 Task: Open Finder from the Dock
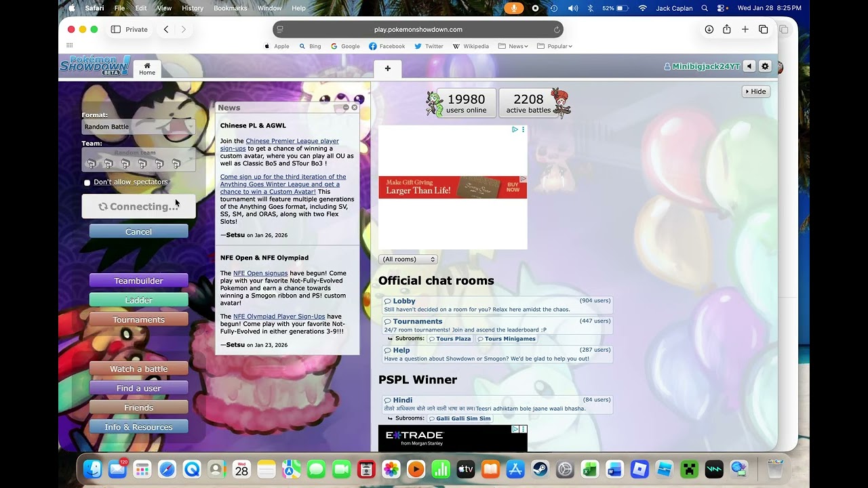(x=92, y=469)
